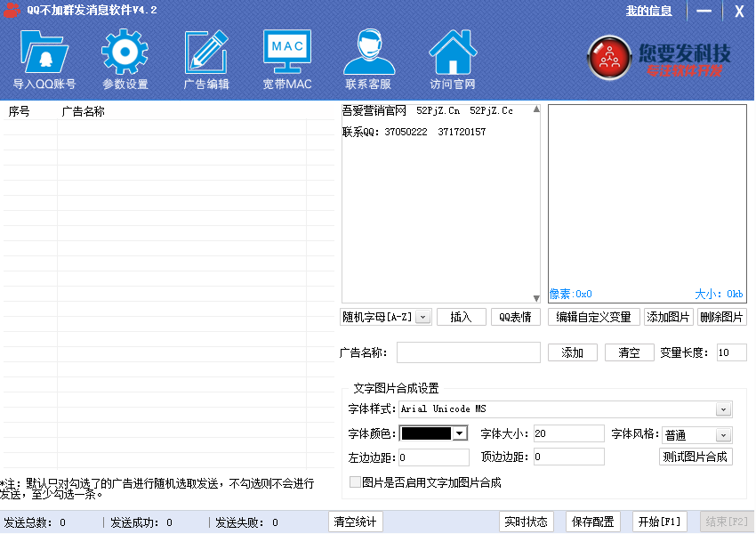The image size is (756, 534).
Task: Open the My Info (我的信息) link
Action: pos(648,11)
